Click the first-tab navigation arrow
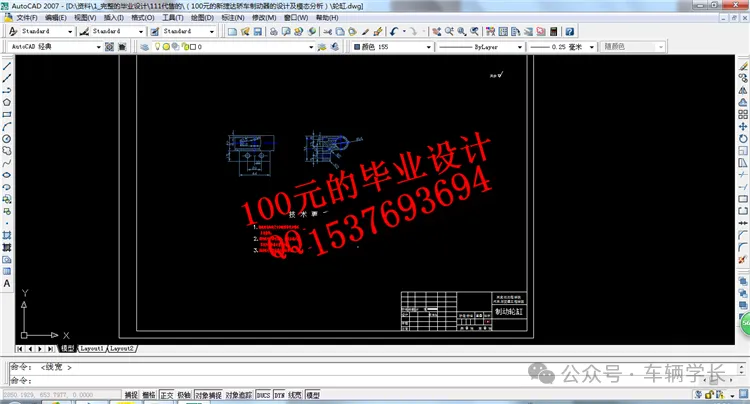The width and height of the screenshot is (750, 404). pyautogui.click(x=20, y=349)
